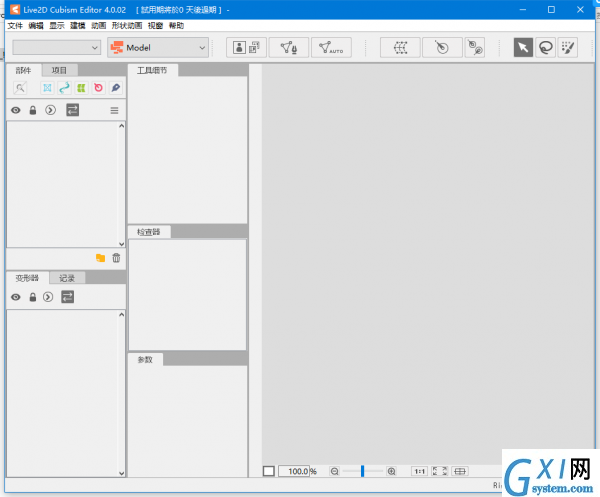Create a rotation deformer
600x497 pixels.
pyautogui.click(x=442, y=48)
